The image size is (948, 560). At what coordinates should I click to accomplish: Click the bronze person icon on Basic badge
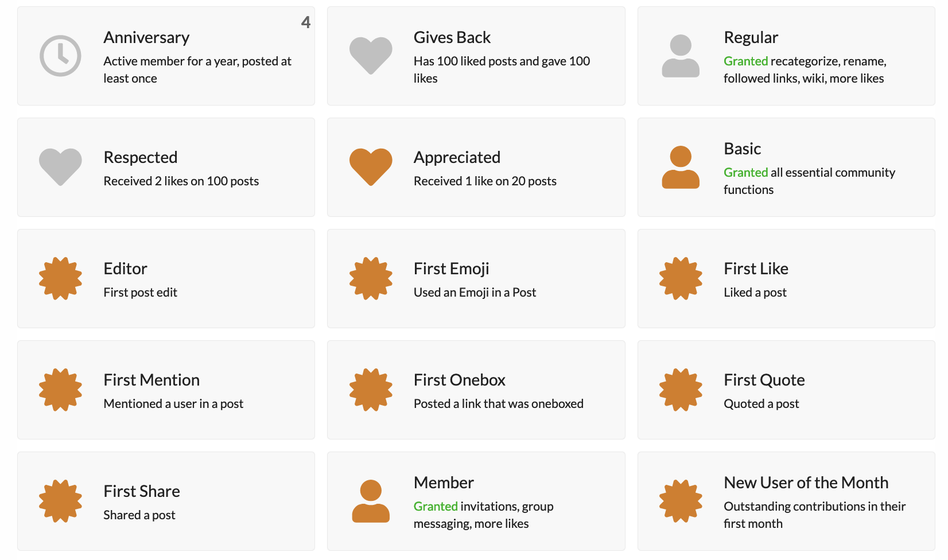(681, 167)
